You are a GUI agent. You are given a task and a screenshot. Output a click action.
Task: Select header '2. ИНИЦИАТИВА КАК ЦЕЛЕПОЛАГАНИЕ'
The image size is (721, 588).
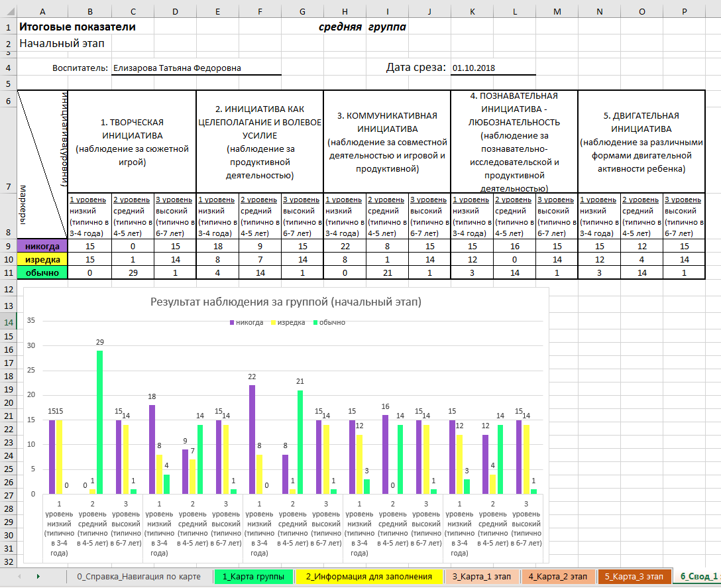tap(260, 142)
